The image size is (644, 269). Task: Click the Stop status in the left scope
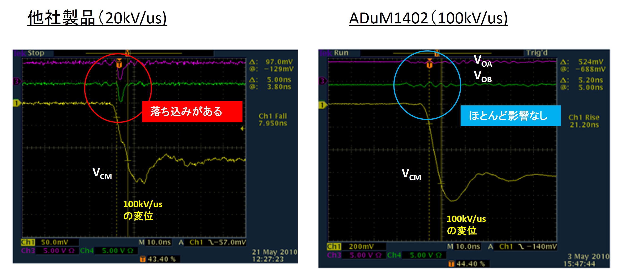click(x=36, y=53)
